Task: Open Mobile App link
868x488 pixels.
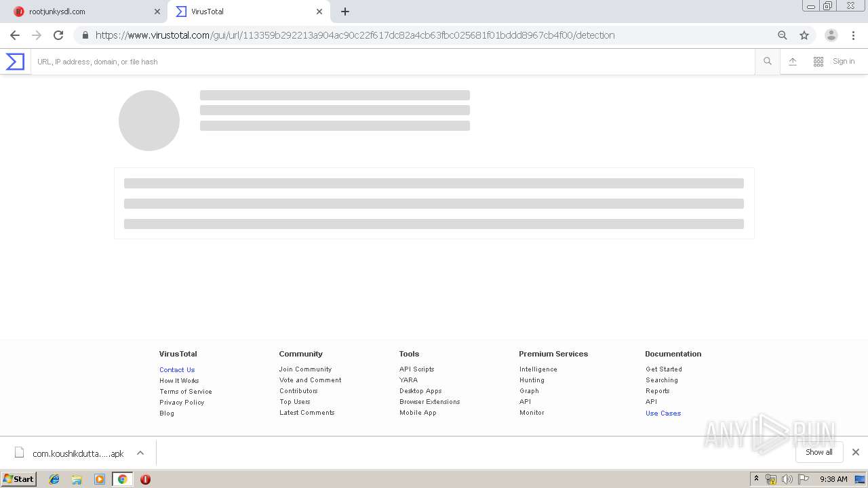Action: 418,413
